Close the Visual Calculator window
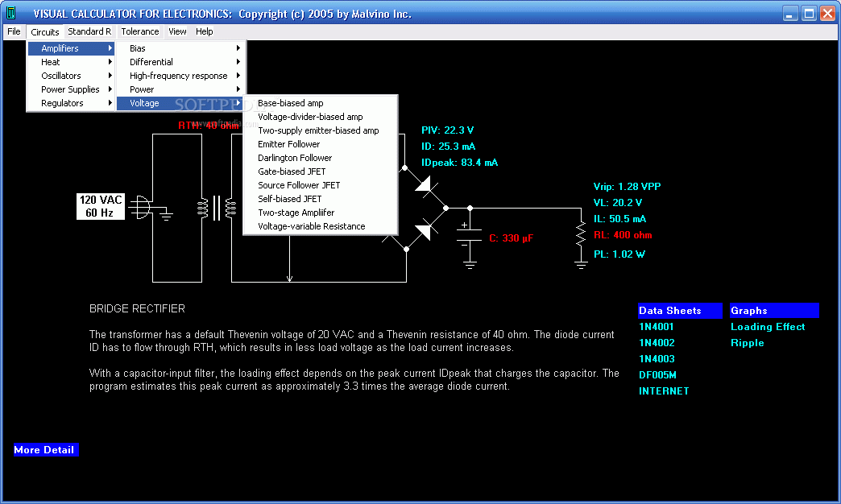 (827, 14)
